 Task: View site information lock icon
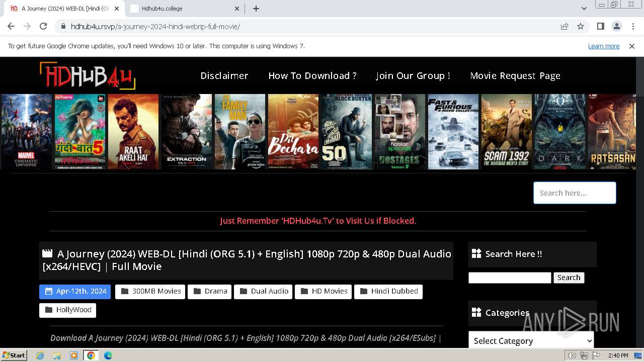click(x=63, y=26)
